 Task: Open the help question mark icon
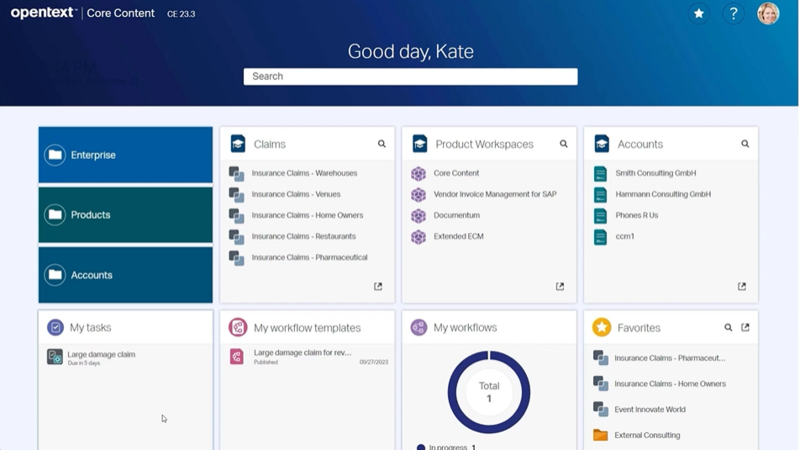coord(733,13)
